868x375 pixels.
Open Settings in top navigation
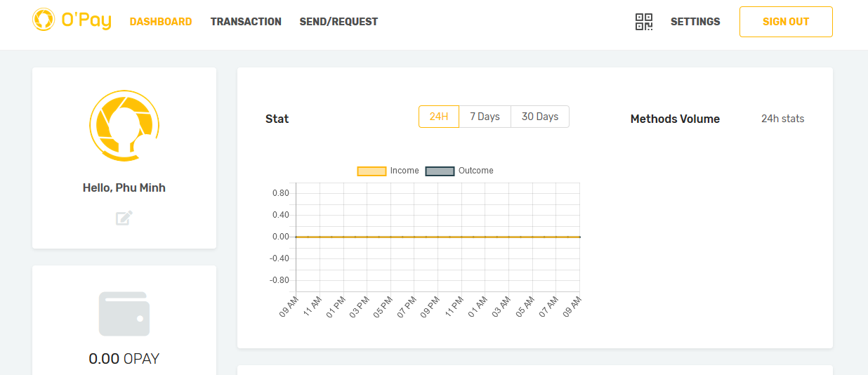(695, 22)
